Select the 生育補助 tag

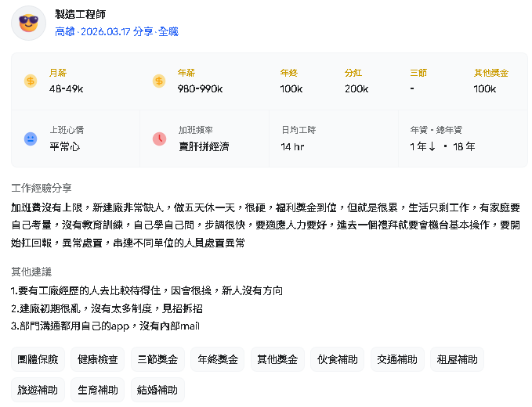(x=98, y=390)
